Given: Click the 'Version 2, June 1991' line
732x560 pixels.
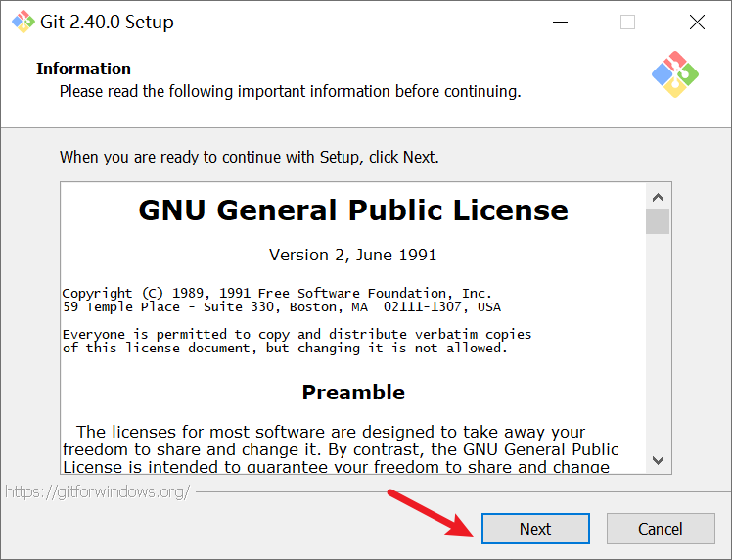Looking at the screenshot, I should tap(353, 255).
